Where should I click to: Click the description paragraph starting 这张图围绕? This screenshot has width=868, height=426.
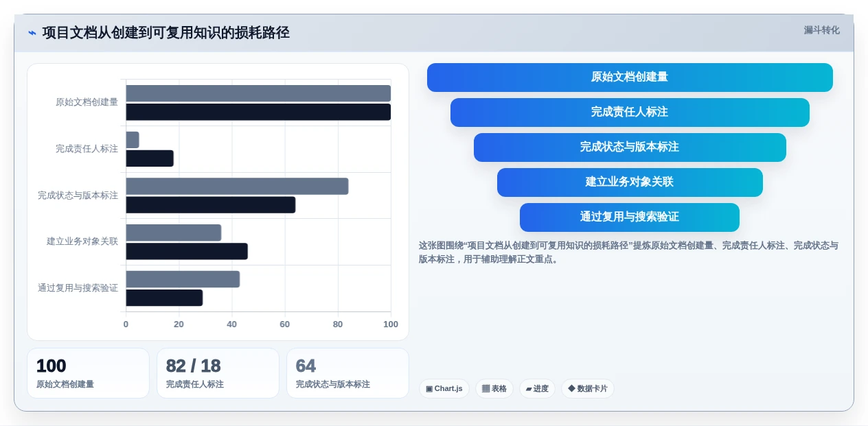(628, 252)
